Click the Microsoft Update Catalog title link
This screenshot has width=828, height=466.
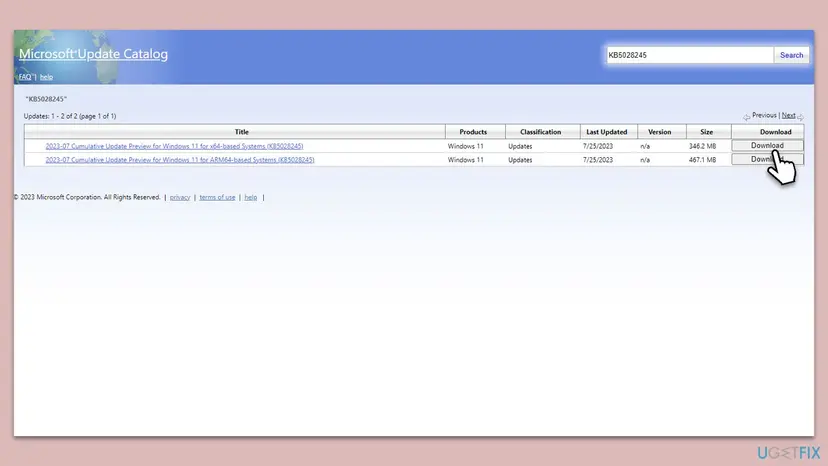(93, 54)
